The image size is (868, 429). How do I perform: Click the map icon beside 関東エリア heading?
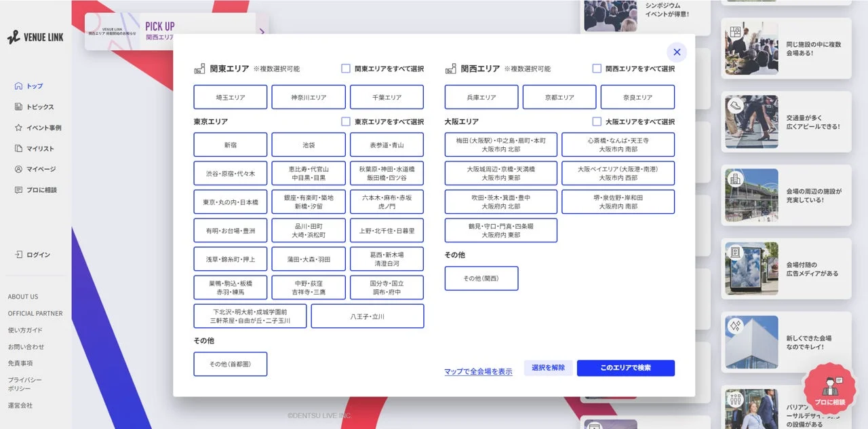199,68
